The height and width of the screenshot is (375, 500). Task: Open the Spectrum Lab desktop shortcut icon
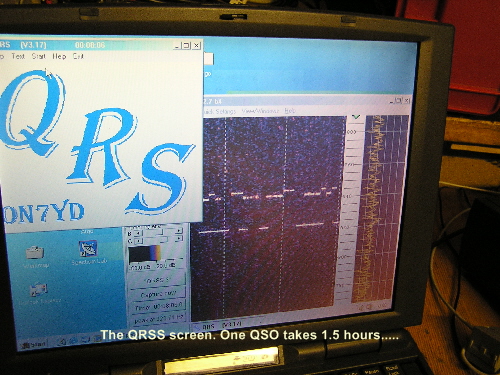pyautogui.click(x=88, y=249)
